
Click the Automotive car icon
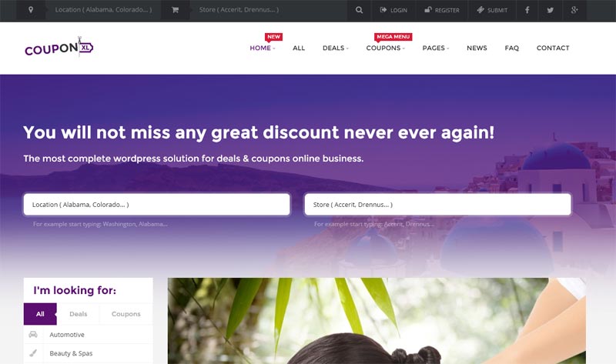pyautogui.click(x=33, y=335)
